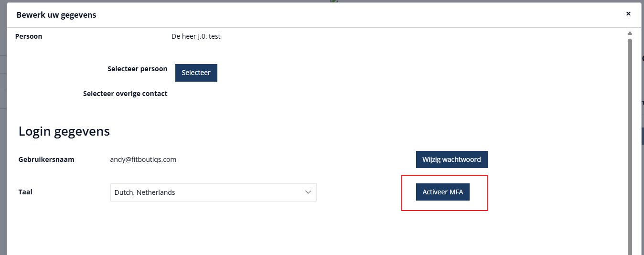Click the dimmed background right of the dialog
Screen dimensions: 644x255
(x=641, y=191)
